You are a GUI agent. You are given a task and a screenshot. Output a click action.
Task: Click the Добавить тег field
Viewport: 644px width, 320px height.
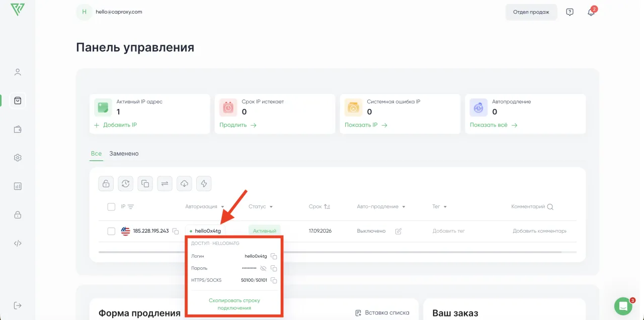coord(449,231)
